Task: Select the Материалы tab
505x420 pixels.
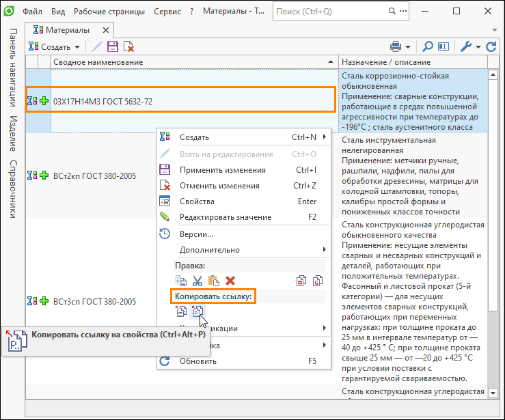Action: 68,30
